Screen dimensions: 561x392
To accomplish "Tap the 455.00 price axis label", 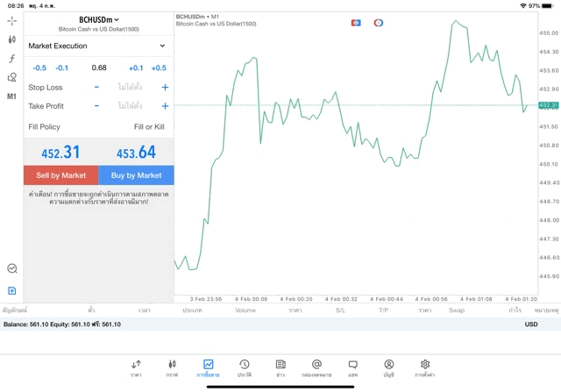I will coord(549,33).
